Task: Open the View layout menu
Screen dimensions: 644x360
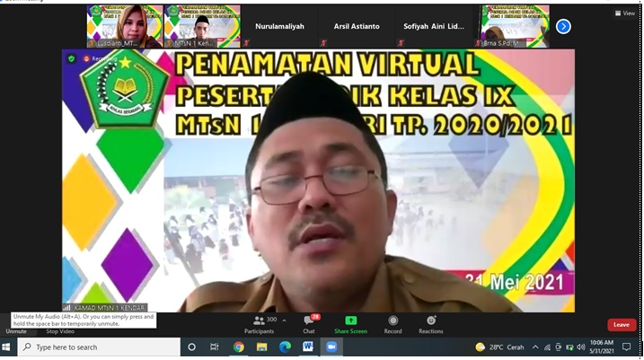Action: click(x=624, y=13)
